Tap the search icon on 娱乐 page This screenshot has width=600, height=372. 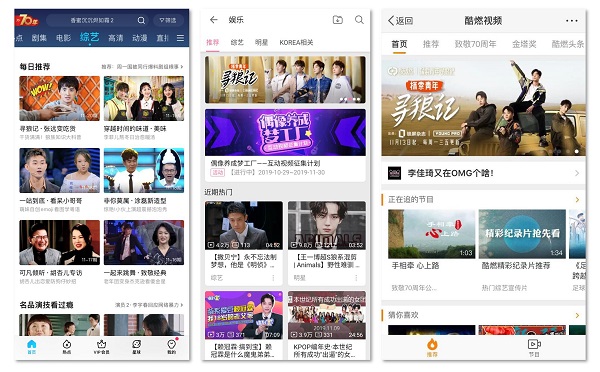[359, 20]
